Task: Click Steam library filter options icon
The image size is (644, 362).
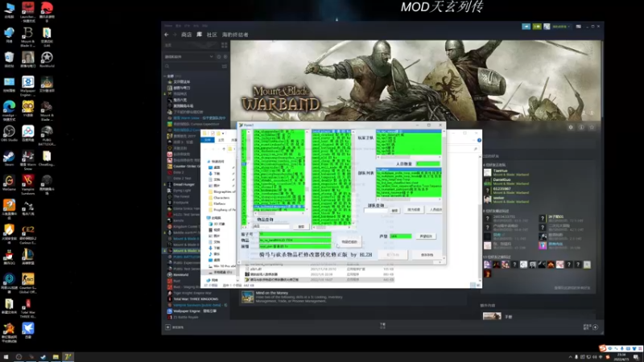Action: (225, 66)
